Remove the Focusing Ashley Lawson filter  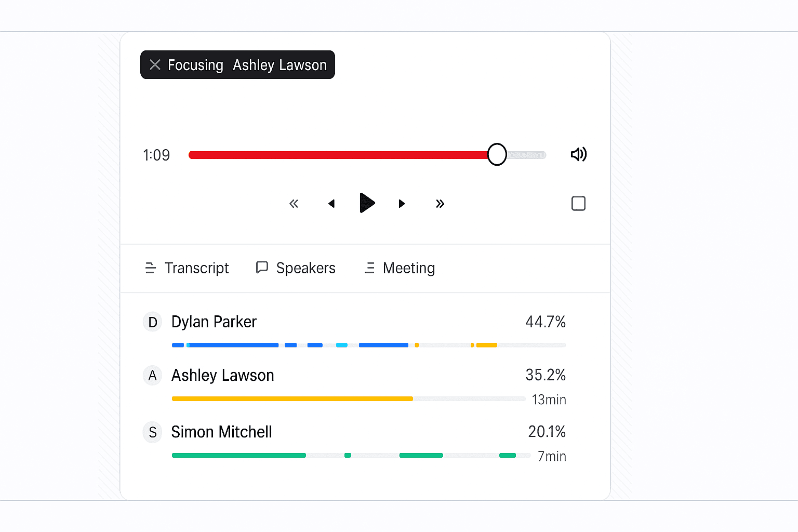click(154, 64)
